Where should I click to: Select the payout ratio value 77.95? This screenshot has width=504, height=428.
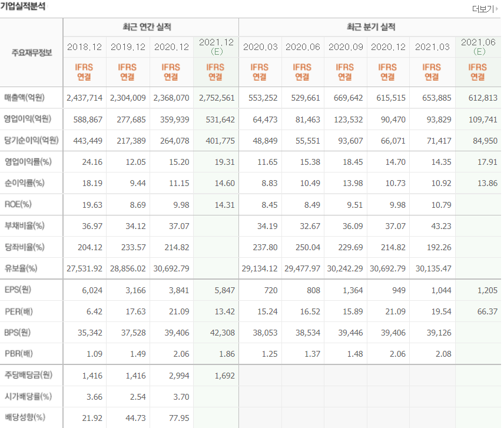coord(179,418)
